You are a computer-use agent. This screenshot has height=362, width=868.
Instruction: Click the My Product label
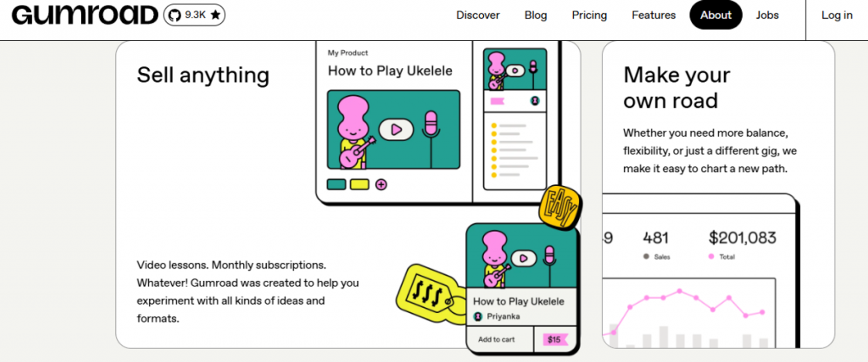coord(348,53)
